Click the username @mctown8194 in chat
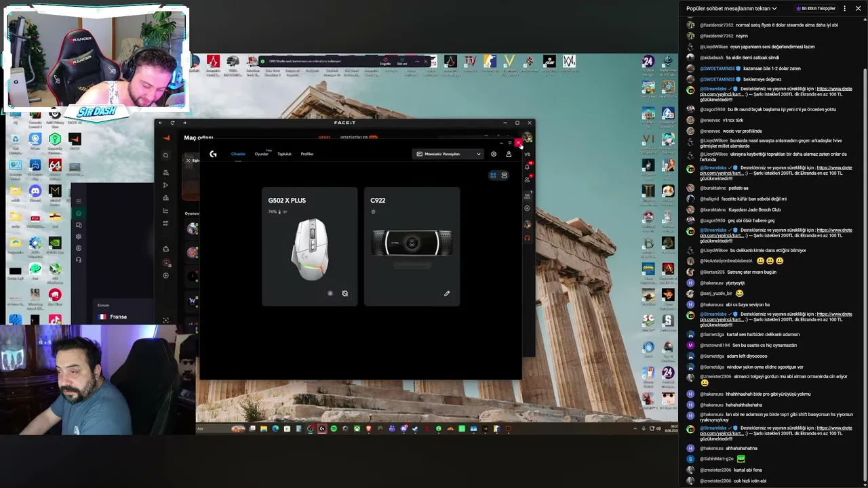This screenshot has width=868, height=488. pyautogui.click(x=715, y=345)
